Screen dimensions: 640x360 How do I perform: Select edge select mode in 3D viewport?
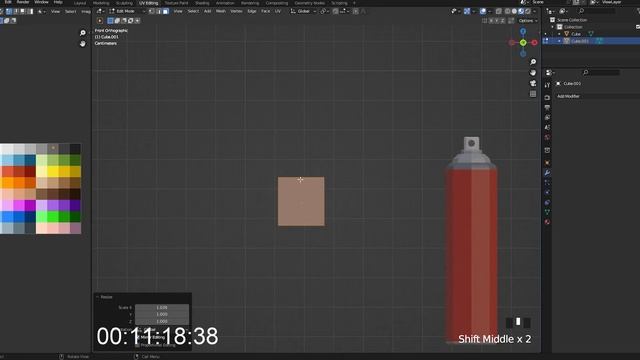(158, 11)
